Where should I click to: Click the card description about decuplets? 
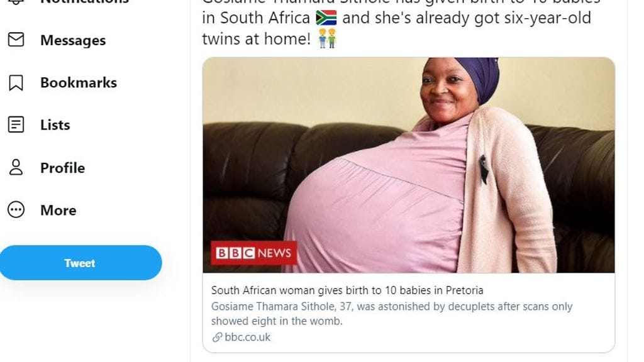point(391,313)
